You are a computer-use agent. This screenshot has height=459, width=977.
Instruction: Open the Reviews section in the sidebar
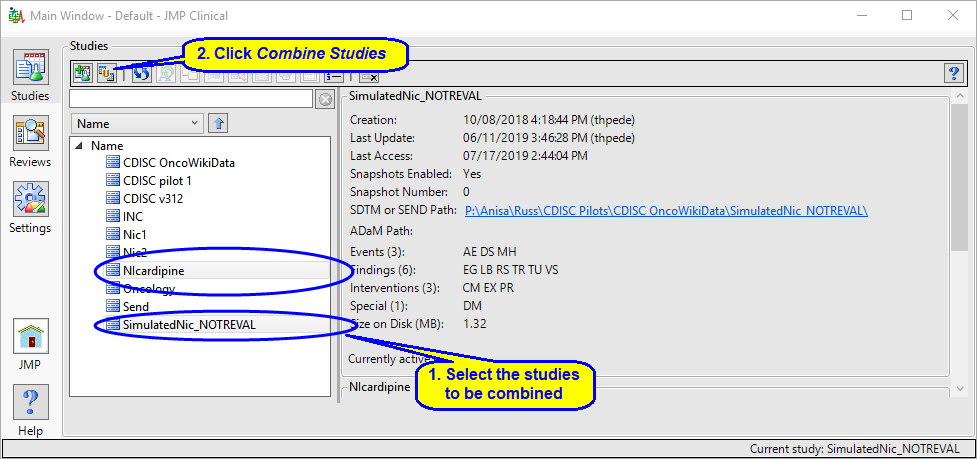click(x=30, y=142)
